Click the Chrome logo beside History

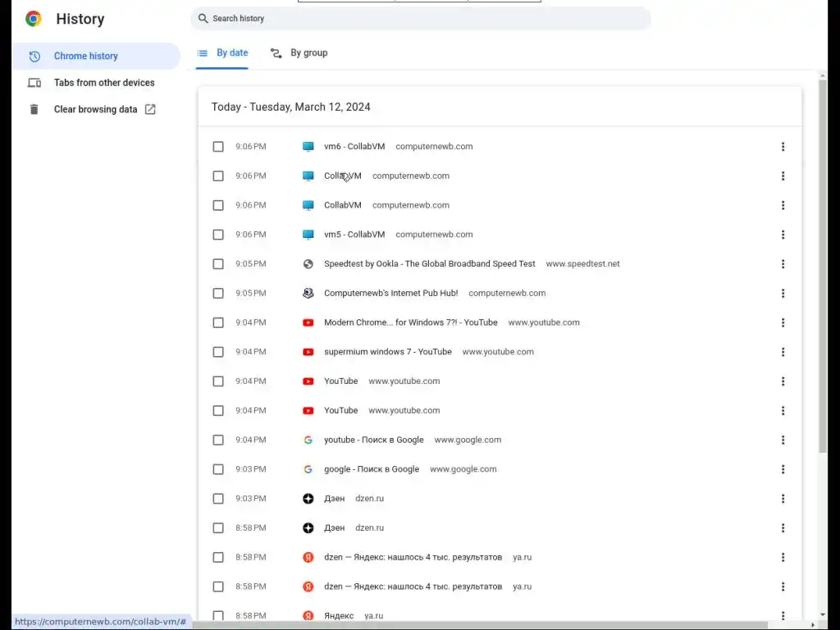(33, 19)
